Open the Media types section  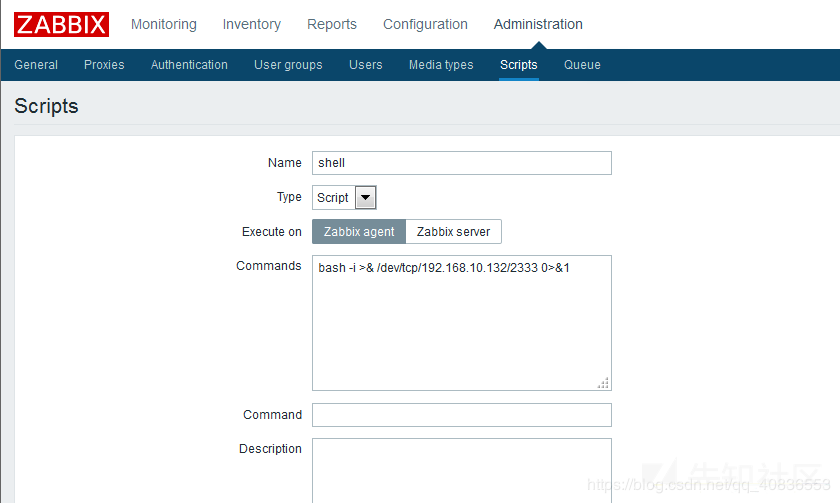tap(441, 65)
